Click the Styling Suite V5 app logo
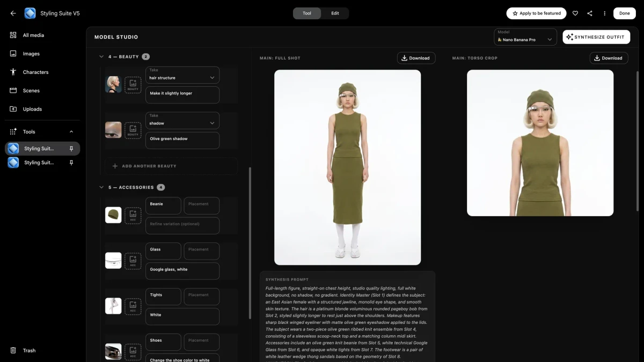644x362 pixels. (30, 13)
